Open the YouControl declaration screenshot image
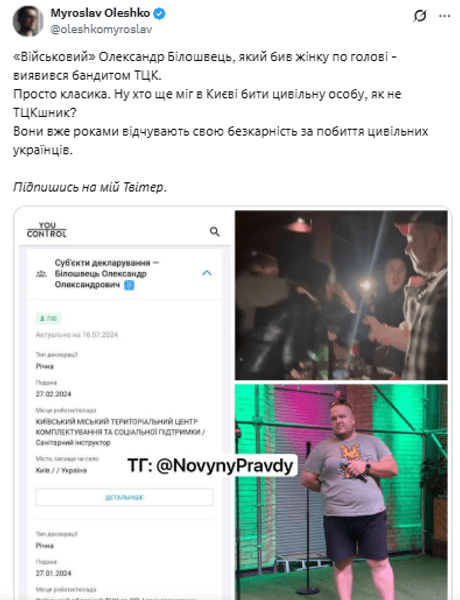 [124, 405]
